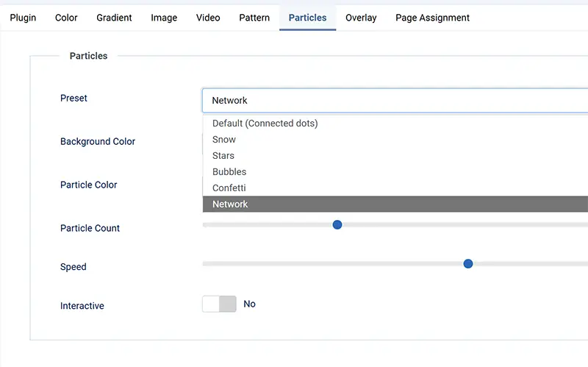Go to the Page Assignment tab
The height and width of the screenshot is (367, 588).
(432, 18)
